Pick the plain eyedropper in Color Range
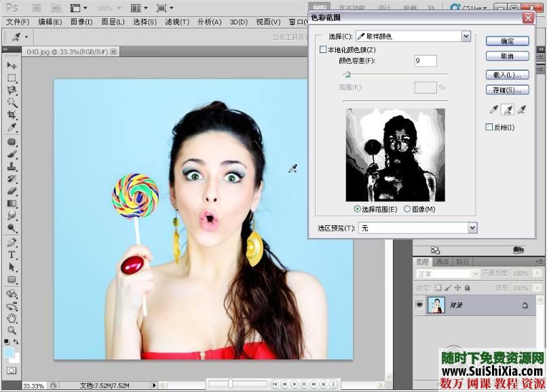547x392 pixels. tap(493, 110)
